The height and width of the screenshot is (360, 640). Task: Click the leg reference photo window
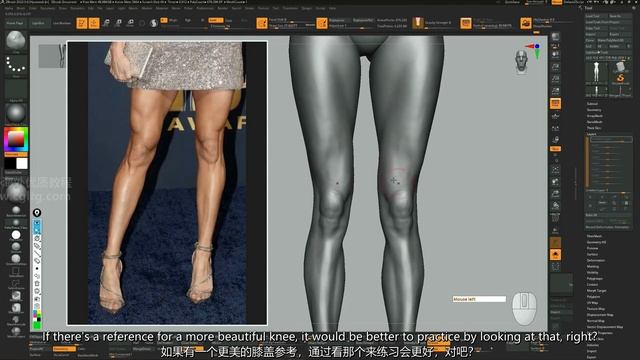pos(167,182)
